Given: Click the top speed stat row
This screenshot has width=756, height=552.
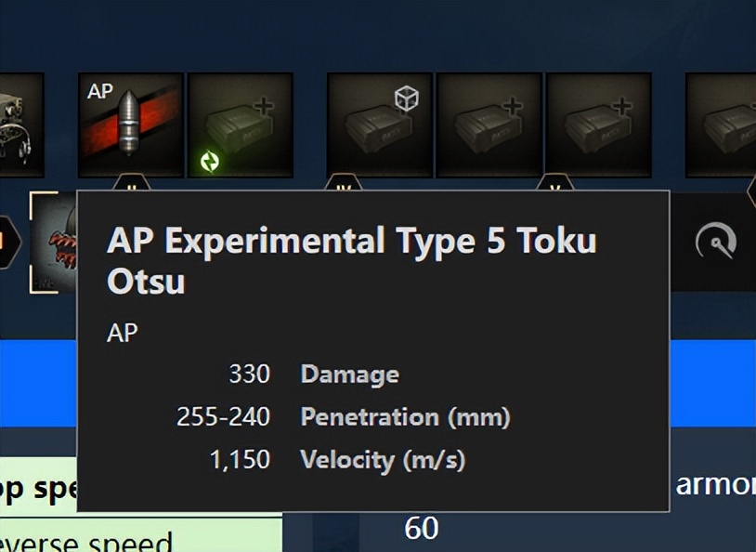Looking at the screenshot, I should tap(38, 488).
